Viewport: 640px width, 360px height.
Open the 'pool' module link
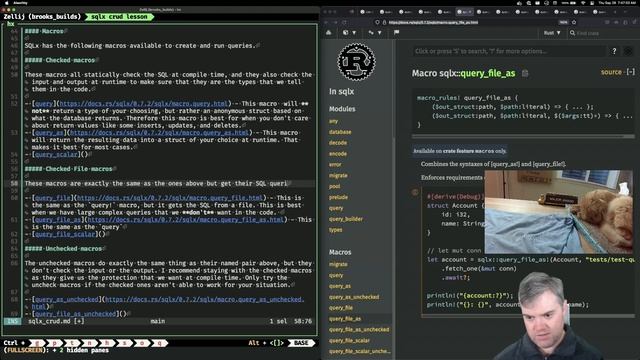click(334, 187)
